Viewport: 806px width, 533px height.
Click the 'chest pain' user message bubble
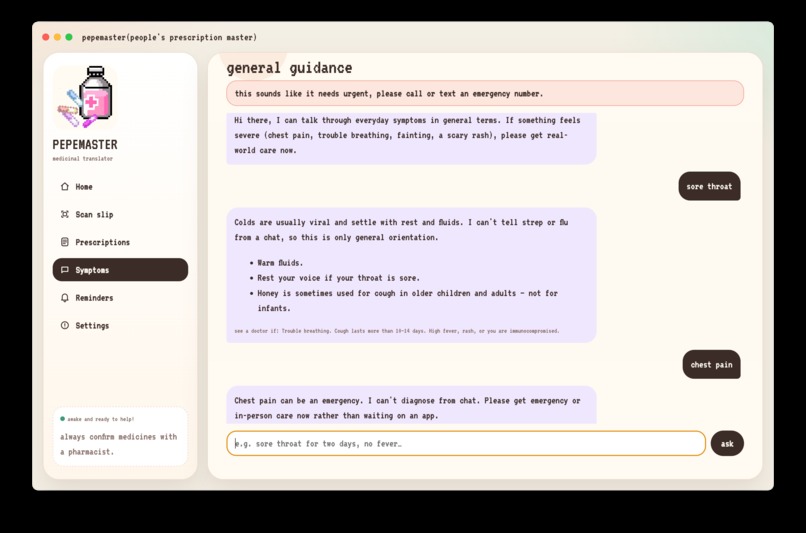(x=711, y=364)
